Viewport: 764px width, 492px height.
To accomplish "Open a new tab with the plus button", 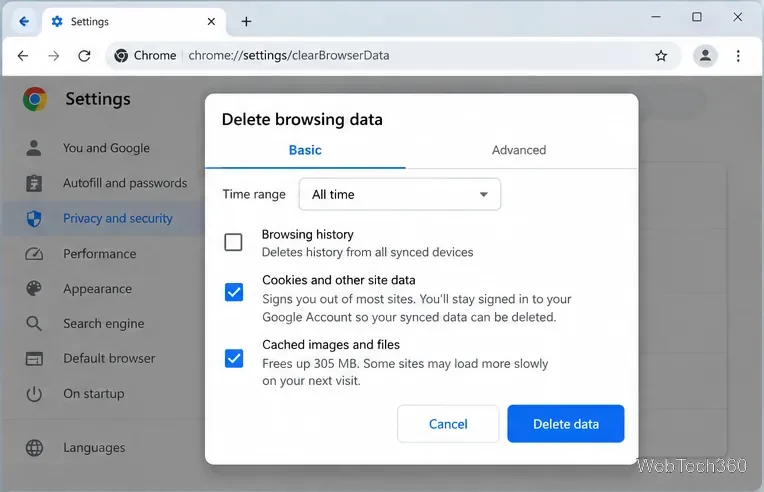I will [x=246, y=21].
